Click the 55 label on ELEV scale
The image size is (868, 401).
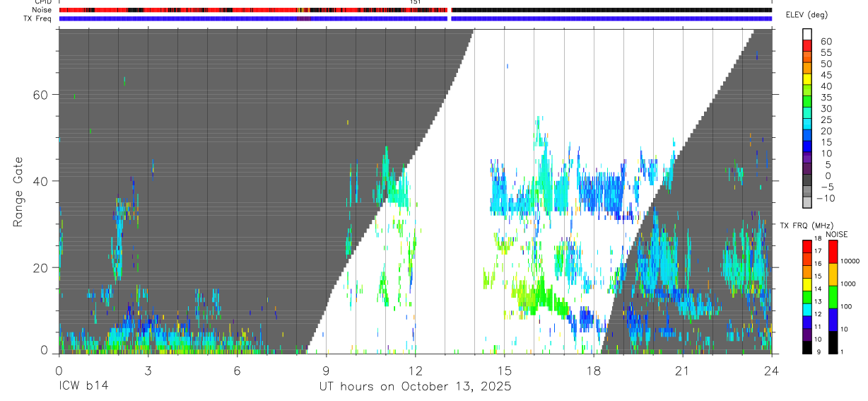(x=826, y=53)
